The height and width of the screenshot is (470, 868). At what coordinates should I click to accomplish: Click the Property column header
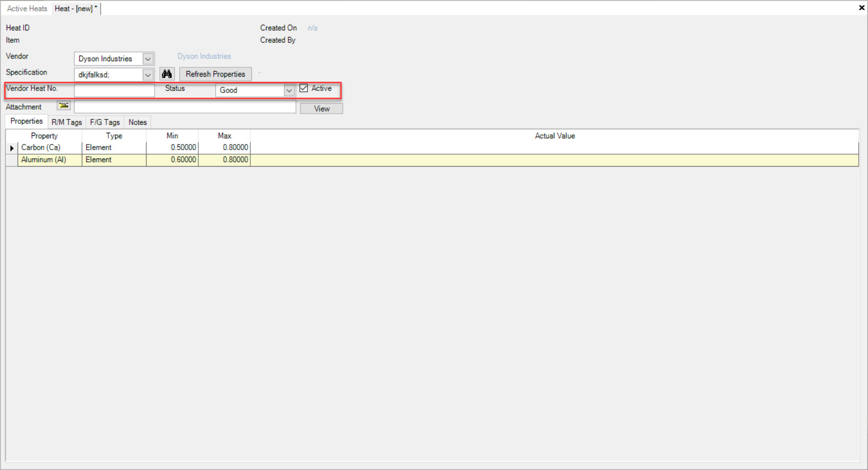(44, 136)
